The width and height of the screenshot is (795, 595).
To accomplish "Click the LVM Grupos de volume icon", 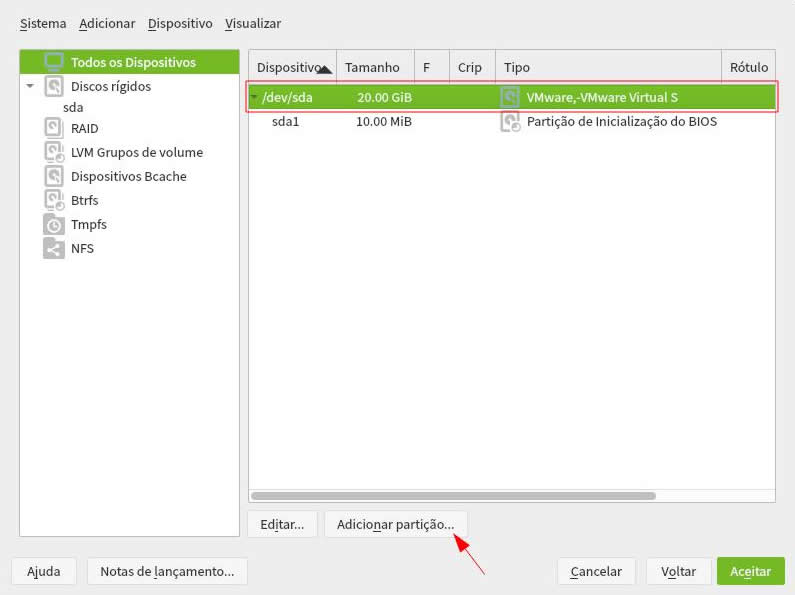I will (x=54, y=153).
